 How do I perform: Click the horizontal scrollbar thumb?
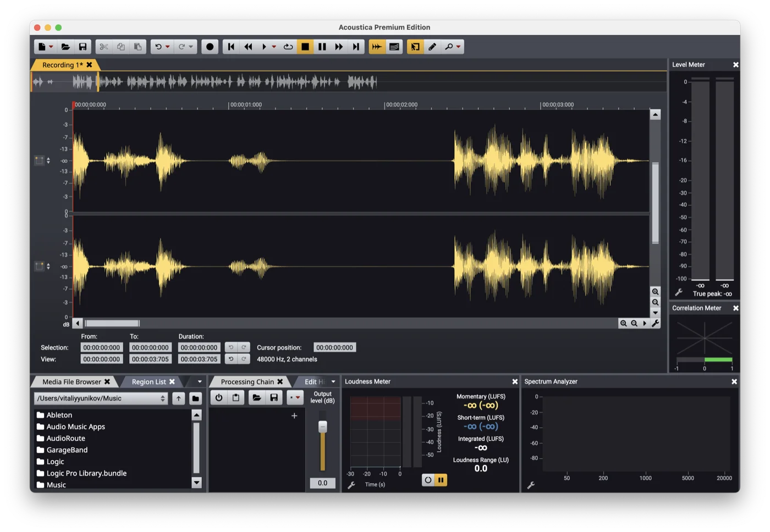pos(112,323)
